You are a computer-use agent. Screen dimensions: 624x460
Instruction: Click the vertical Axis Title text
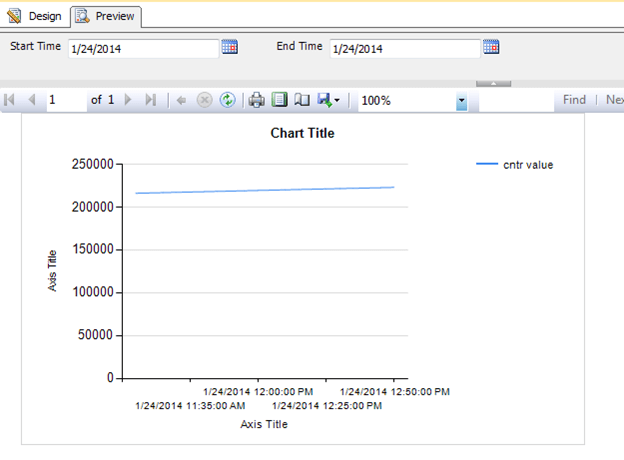click(52, 271)
